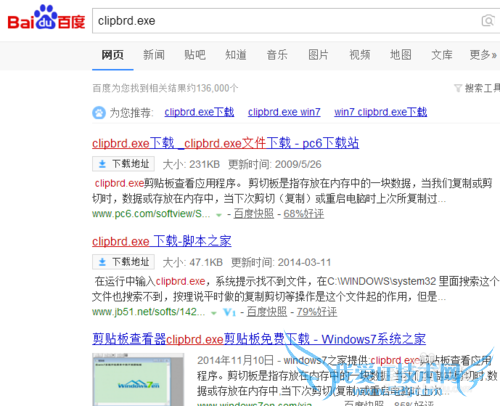Screen dimensions: 500x406
Task: Click 下载地址 button under 脚本之家 result
Action: pyautogui.click(x=123, y=262)
